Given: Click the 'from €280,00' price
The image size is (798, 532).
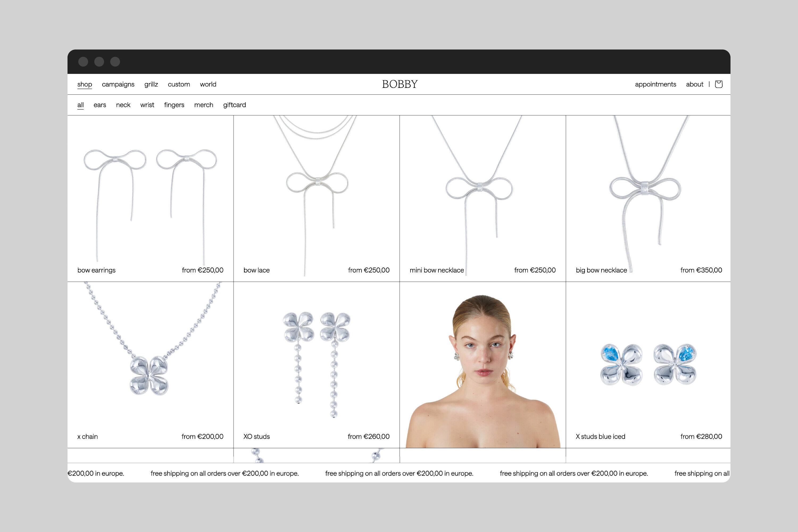Looking at the screenshot, I should pyautogui.click(x=701, y=436).
